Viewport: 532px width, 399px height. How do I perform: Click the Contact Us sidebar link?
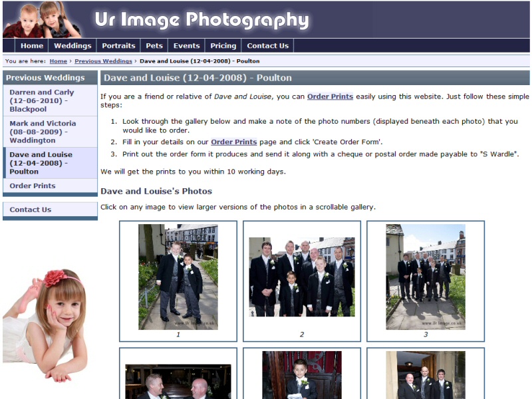[51, 209]
